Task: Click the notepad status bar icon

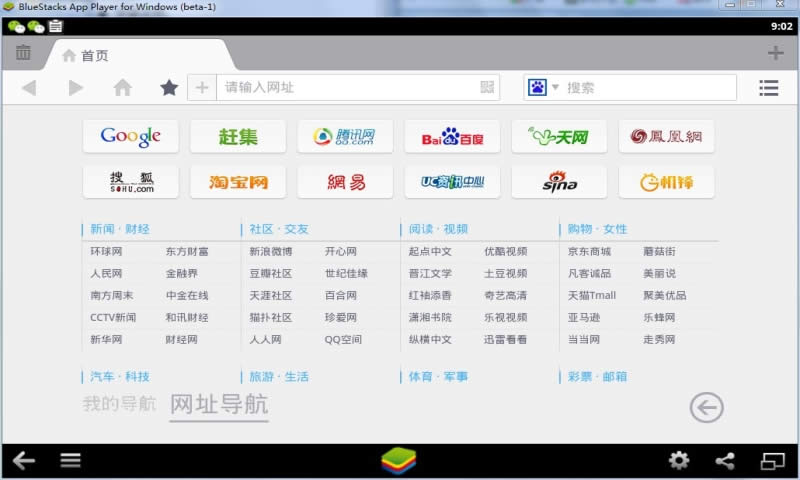Action: 56,26
